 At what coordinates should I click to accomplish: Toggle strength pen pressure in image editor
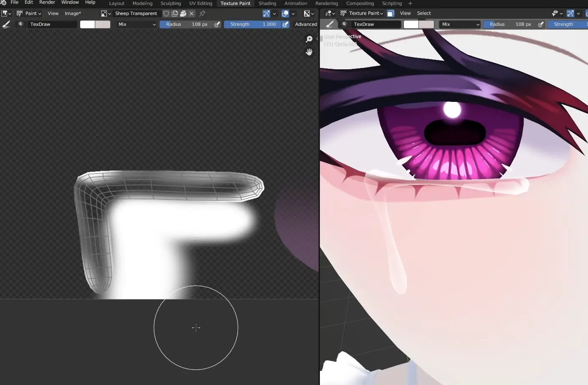coord(286,24)
